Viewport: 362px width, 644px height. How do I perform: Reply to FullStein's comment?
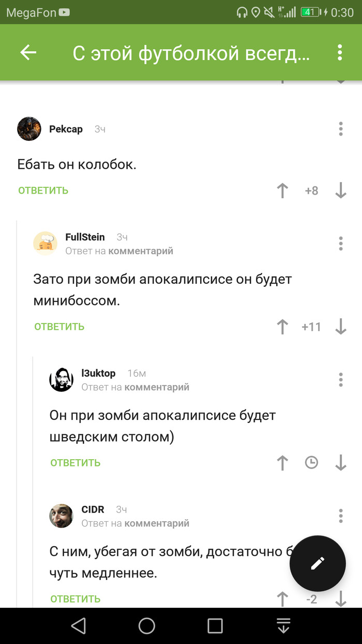59,327
